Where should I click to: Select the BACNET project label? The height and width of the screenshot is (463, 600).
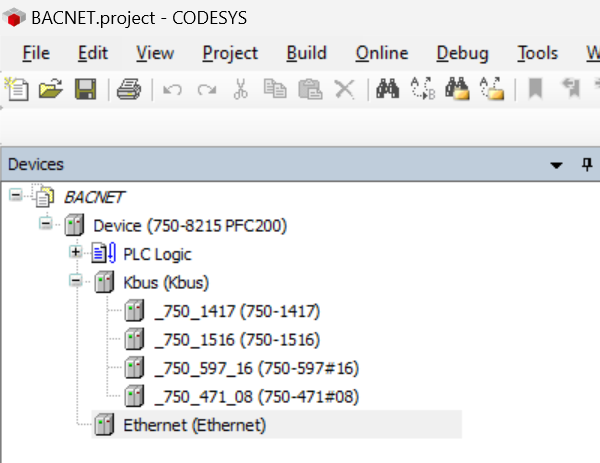pyautogui.click(x=95, y=197)
